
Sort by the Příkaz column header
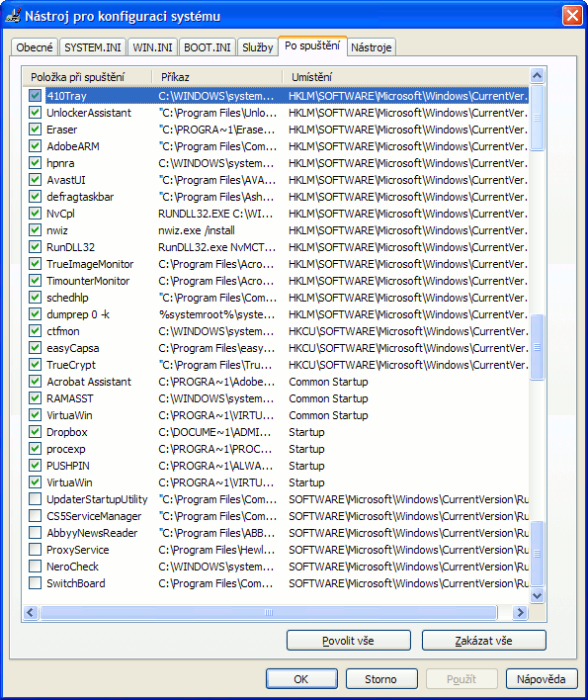(x=216, y=77)
